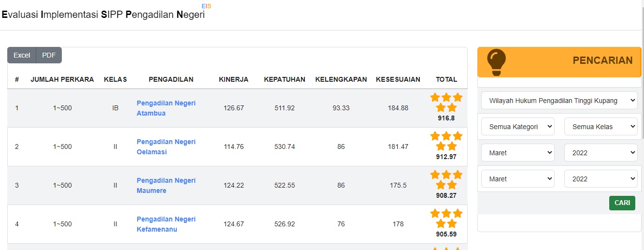Open Pengadilan Negeri Oelamasi link
Image resolution: width=644 pixels, height=250 pixels.
166,147
